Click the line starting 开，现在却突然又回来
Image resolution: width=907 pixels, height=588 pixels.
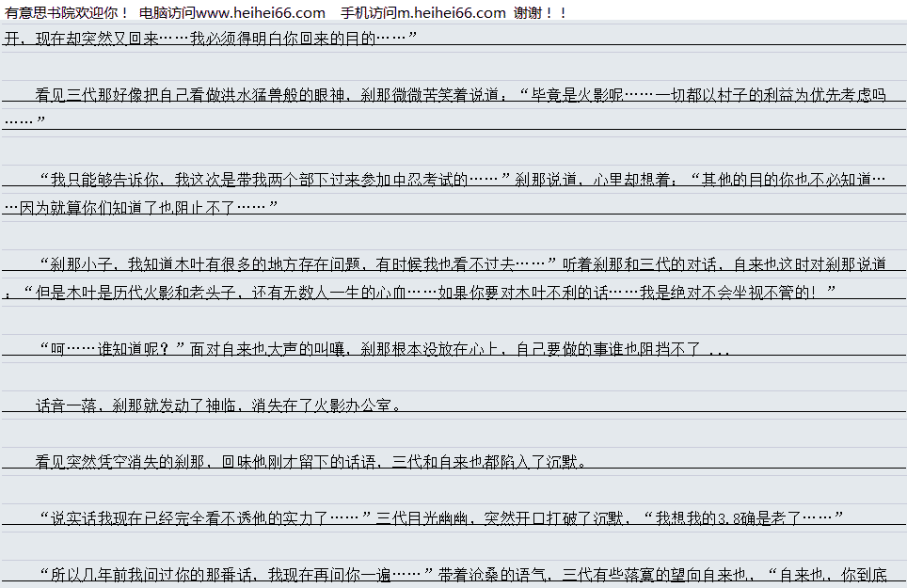(x=209, y=39)
